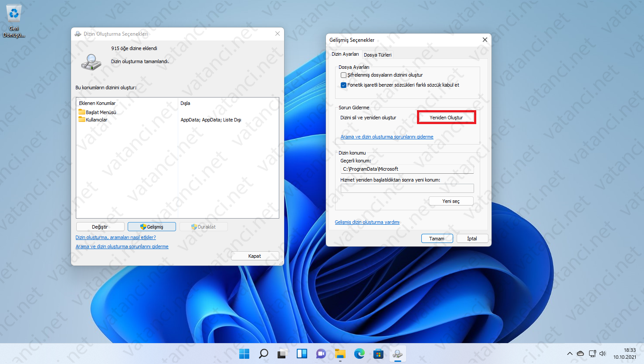Cancel with İptal button

(472, 239)
